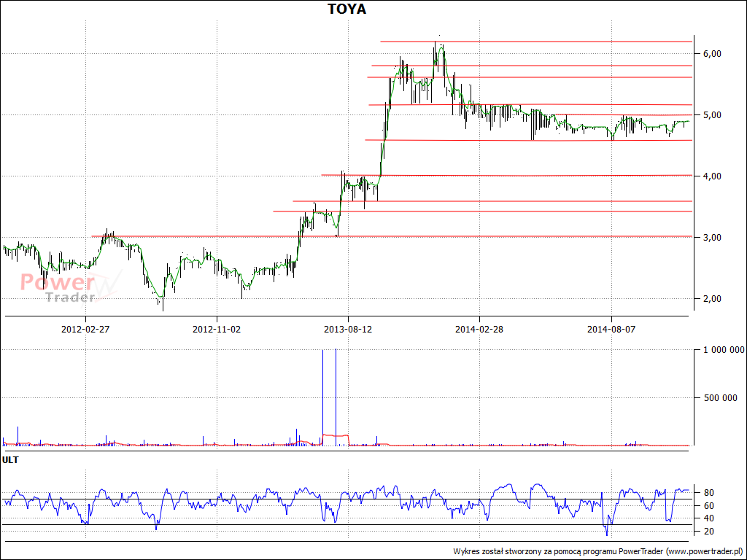
Task: Select the 2014-02-28 date label
Action: click(480, 329)
